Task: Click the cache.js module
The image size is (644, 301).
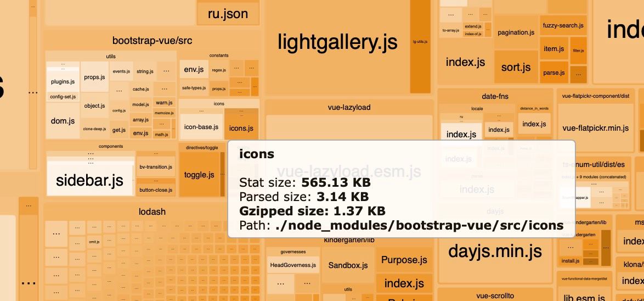Action: [x=141, y=89]
